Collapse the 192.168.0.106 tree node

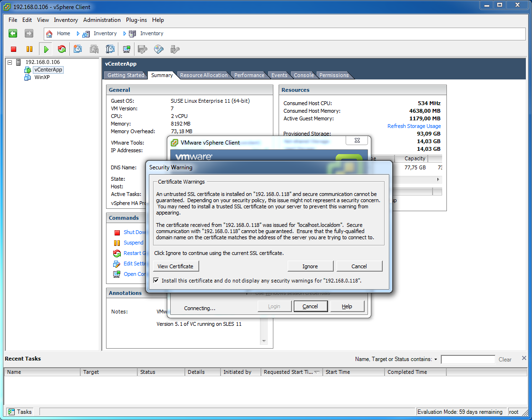10,62
